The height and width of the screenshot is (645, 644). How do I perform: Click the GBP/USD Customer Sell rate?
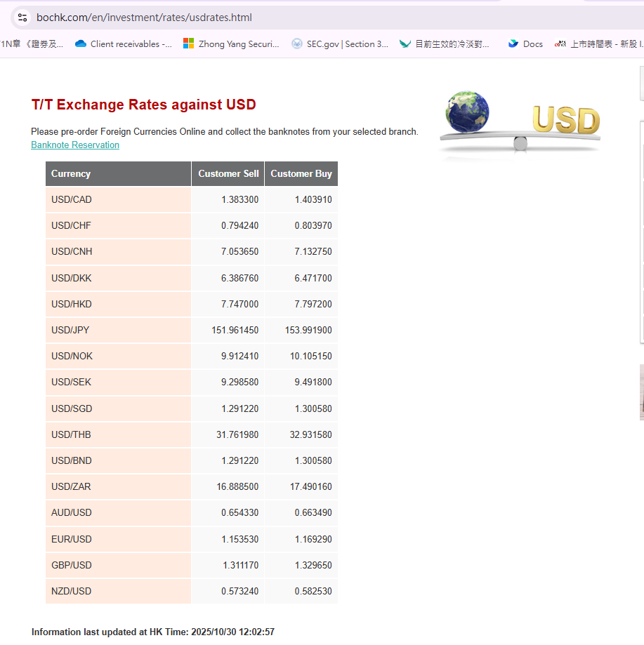click(x=240, y=566)
